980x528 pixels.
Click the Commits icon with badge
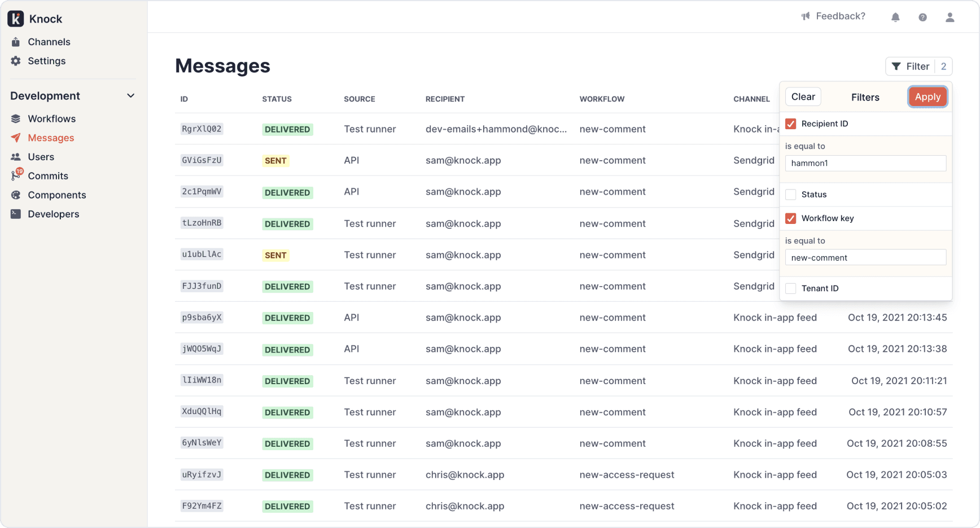point(16,175)
